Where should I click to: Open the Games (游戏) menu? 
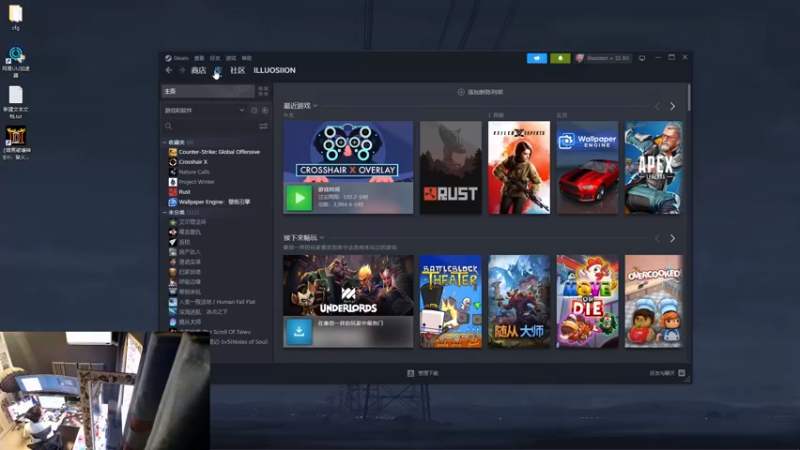point(231,58)
